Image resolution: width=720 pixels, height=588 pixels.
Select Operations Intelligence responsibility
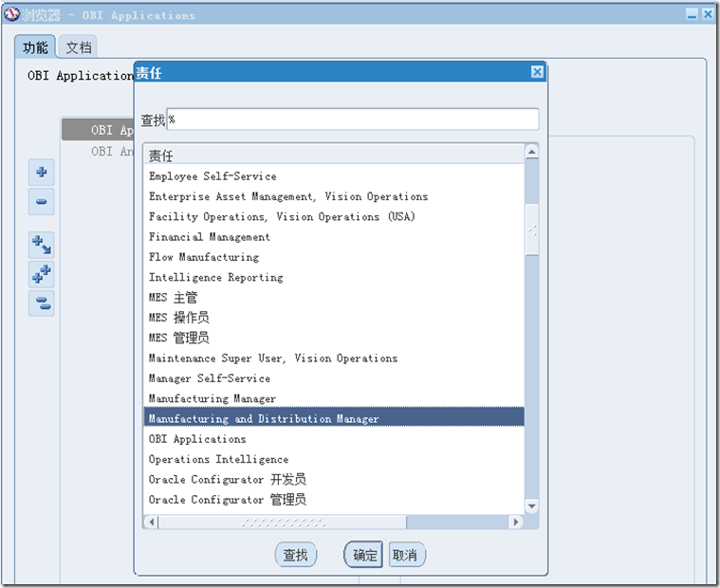pyautogui.click(x=334, y=459)
